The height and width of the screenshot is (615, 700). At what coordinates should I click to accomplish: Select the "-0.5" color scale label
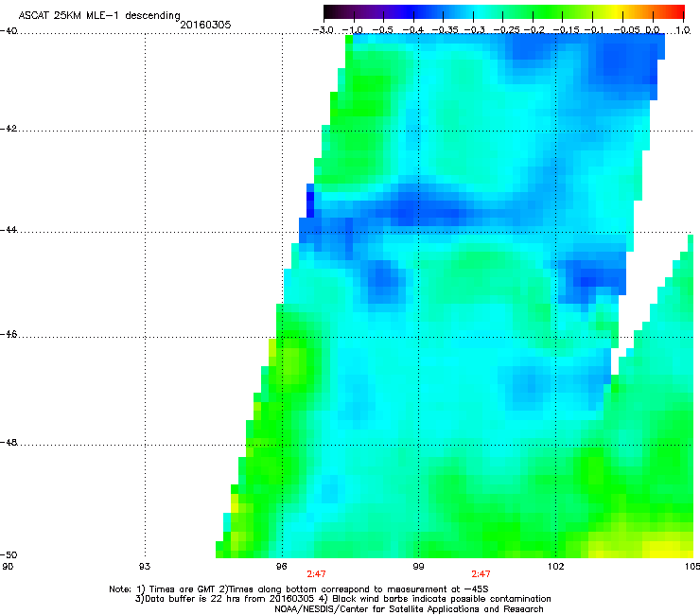[382, 30]
